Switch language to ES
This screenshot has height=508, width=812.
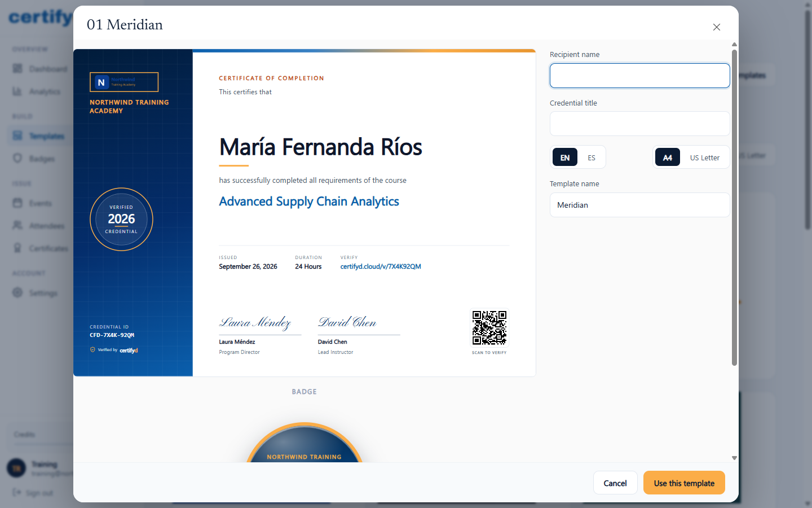coord(592,157)
